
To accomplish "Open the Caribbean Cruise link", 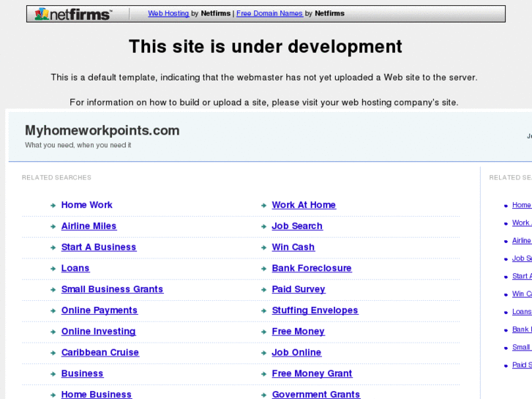I will click(x=100, y=352).
